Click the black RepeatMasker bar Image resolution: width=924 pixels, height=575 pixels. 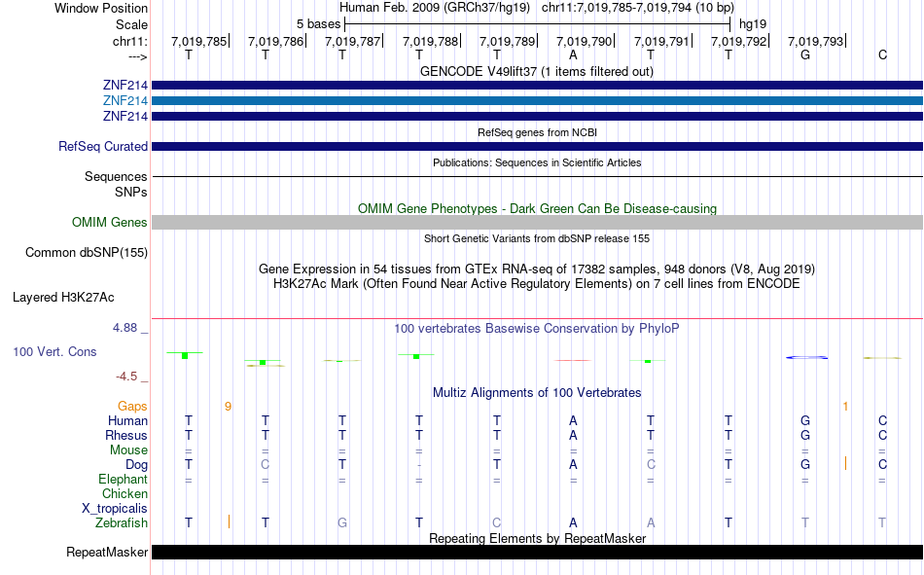coord(537,552)
